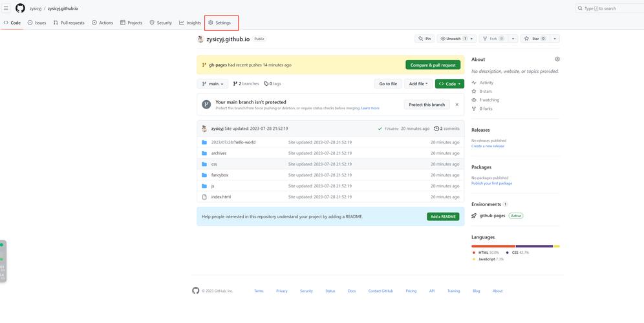Click the index.html file icon

204,197
